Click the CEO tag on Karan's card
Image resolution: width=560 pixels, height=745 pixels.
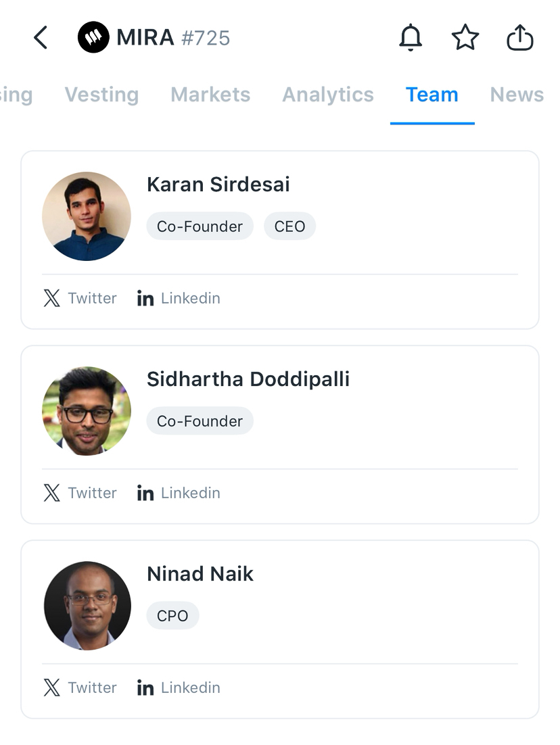[x=289, y=226]
